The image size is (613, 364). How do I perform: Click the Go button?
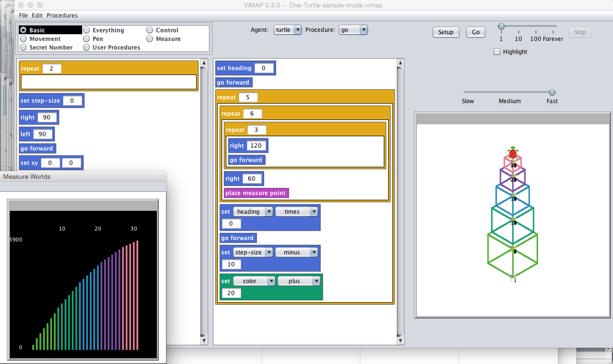coord(476,32)
